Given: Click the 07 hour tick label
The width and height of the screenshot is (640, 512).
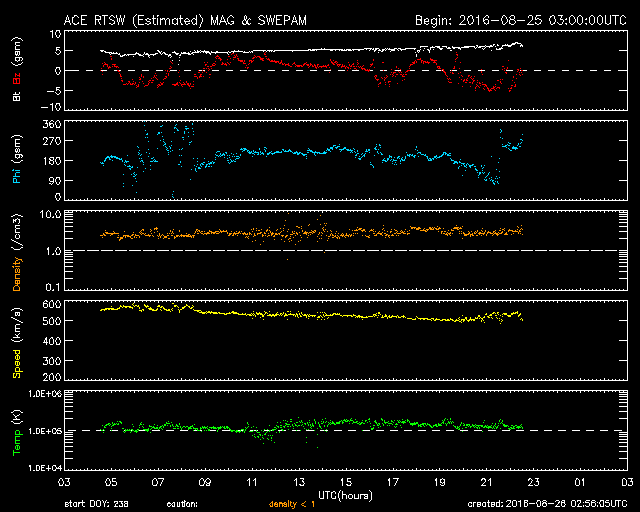Looking at the screenshot, I should pos(158,482).
